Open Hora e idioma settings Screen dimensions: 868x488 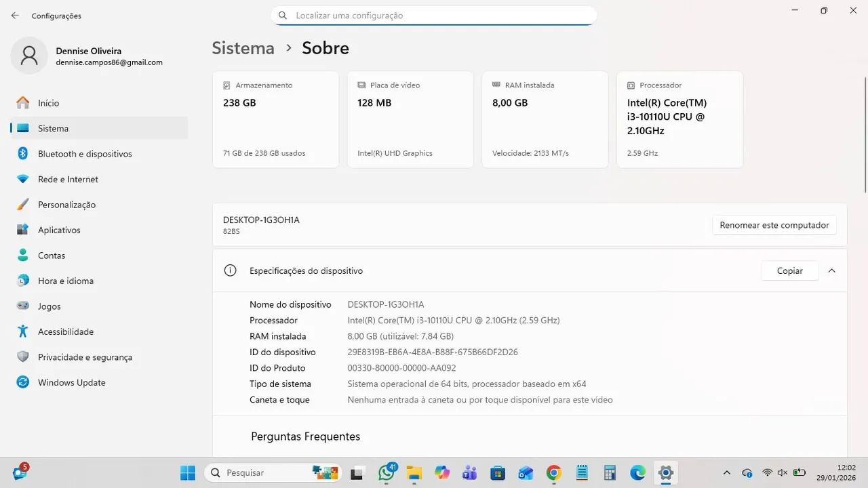point(66,281)
